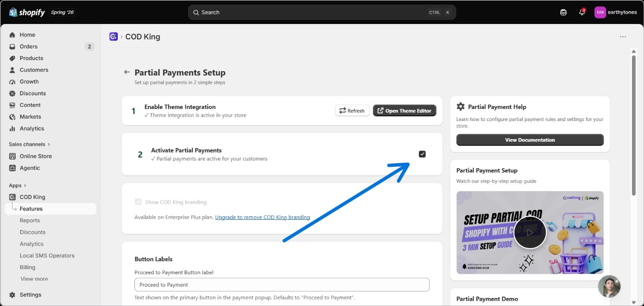644x306 pixels.
Task: Click the scrollbar down arrow
Action: click(633, 302)
